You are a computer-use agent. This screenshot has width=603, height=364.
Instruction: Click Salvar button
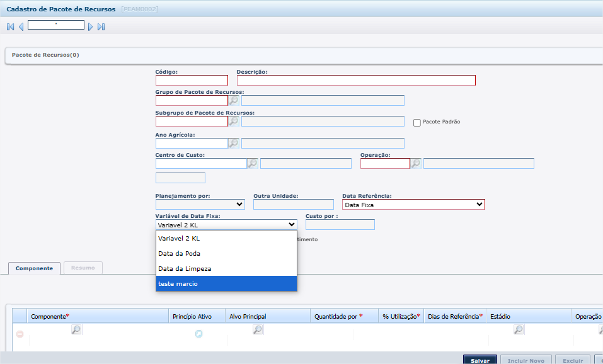[480, 360]
